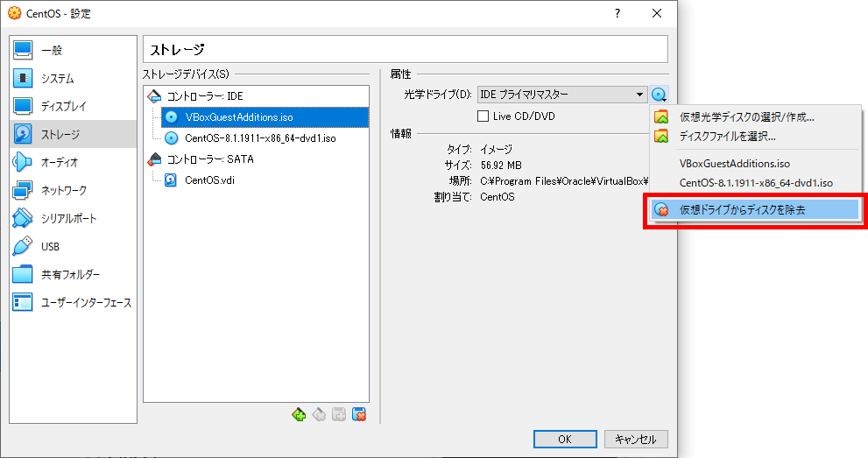Viewport: 868px width, 458px height.
Task: Click the ディスプレイ screen icon
Action: (23, 106)
